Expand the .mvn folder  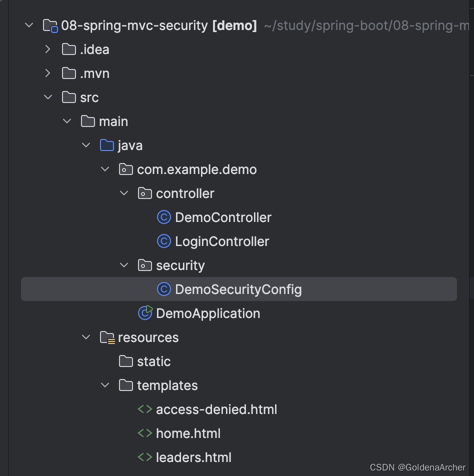point(48,73)
